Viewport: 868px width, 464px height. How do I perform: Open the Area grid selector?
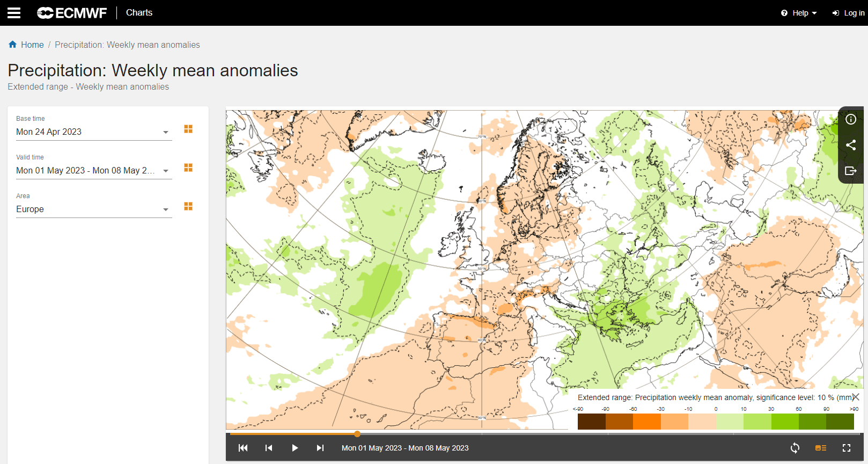point(188,206)
